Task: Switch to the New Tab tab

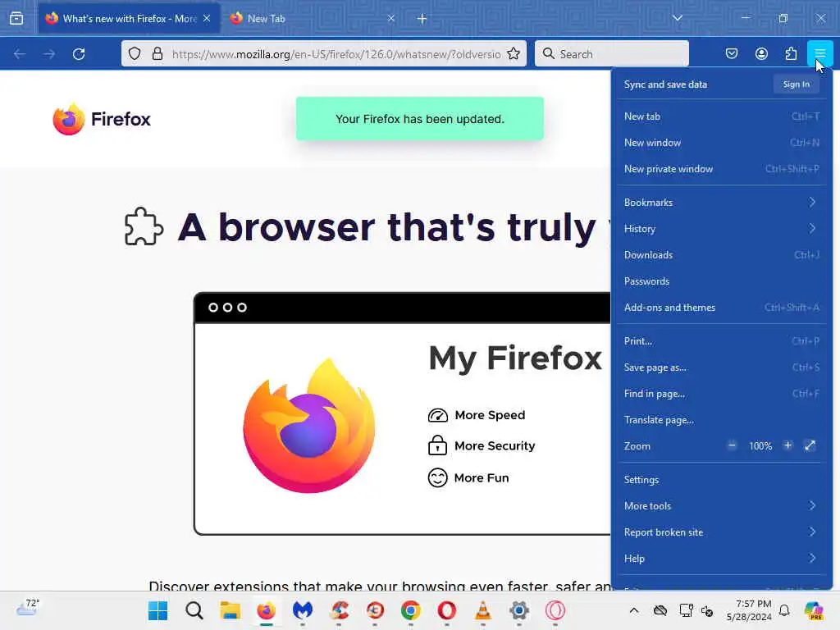Action: (x=312, y=19)
